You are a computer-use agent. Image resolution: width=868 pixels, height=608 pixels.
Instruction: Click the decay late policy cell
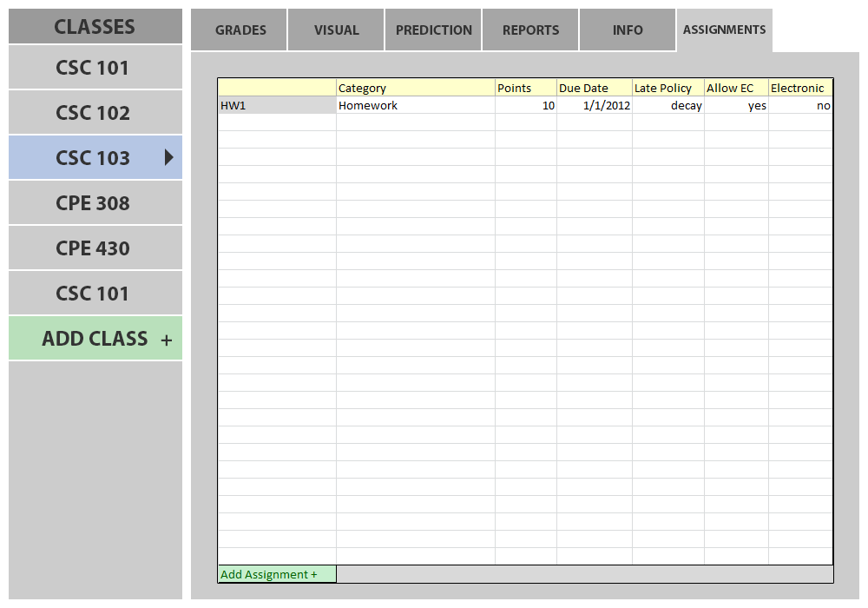tap(668, 105)
